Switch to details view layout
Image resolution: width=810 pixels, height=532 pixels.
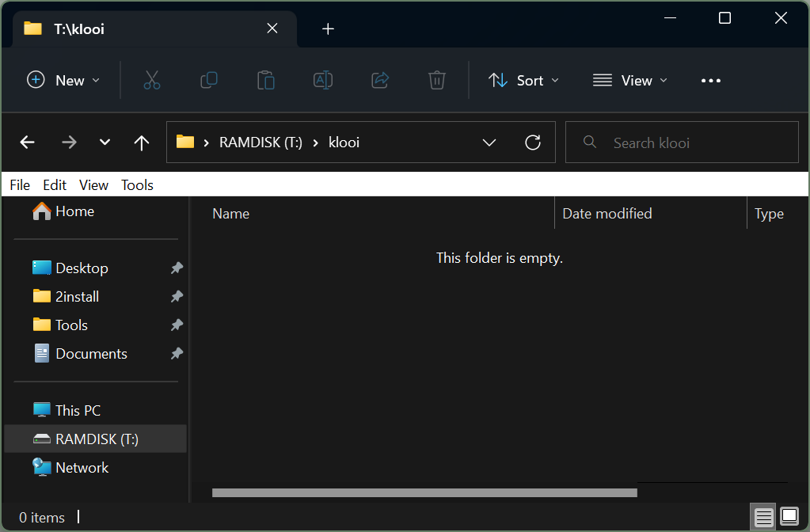pos(763,518)
